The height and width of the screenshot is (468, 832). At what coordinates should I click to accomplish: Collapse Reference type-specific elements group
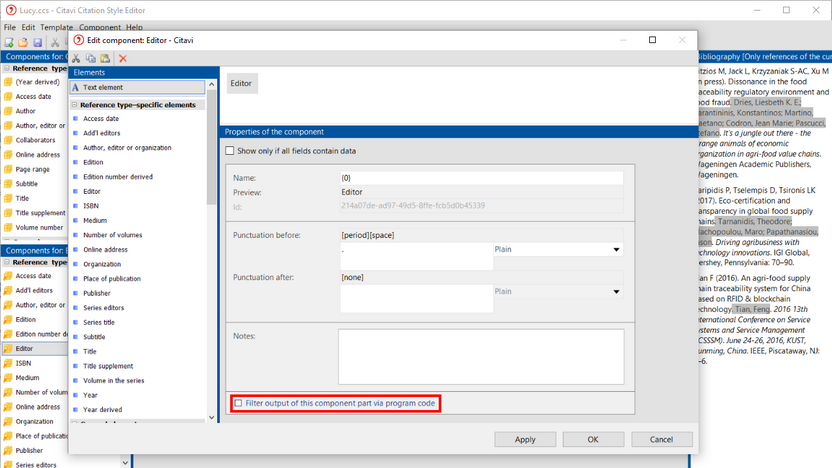pos(74,105)
